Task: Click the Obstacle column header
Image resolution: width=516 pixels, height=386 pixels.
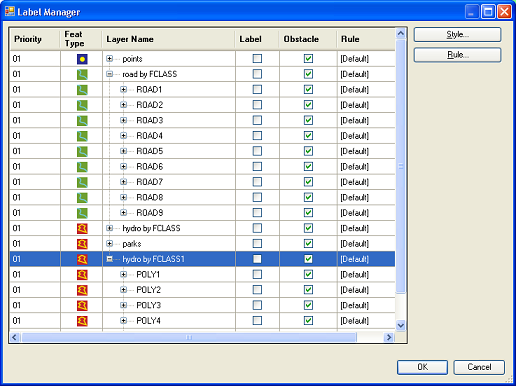Action: (x=308, y=39)
